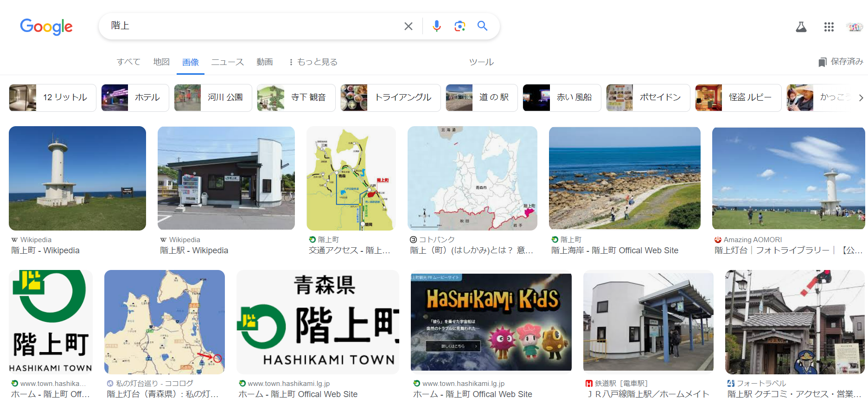Click source label フォートラベル
868x398 pixels.
tap(761, 384)
